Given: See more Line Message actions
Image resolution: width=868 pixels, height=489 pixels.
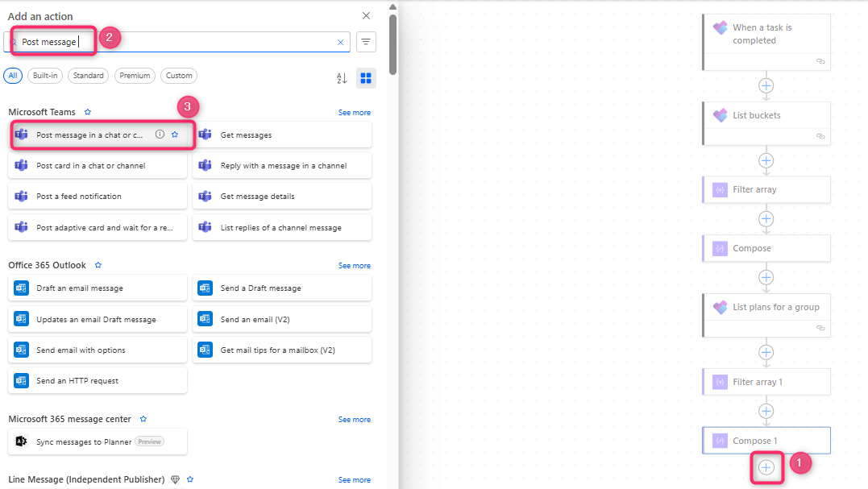Looking at the screenshot, I should pos(355,479).
